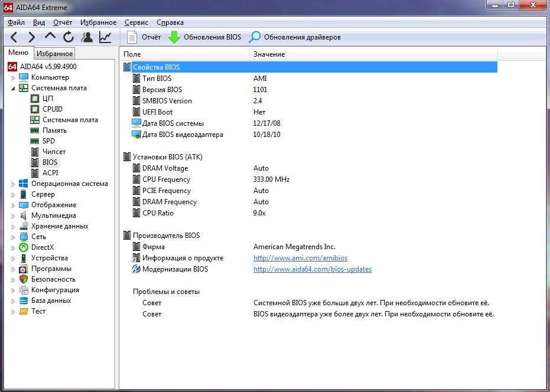Click Обновления драйверов search button

tap(294, 37)
